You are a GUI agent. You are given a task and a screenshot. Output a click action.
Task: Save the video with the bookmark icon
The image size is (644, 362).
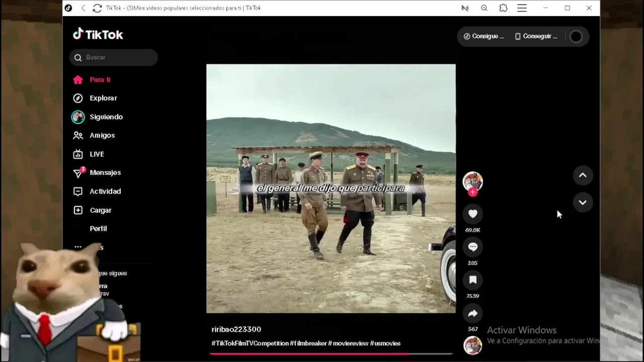[x=472, y=280]
